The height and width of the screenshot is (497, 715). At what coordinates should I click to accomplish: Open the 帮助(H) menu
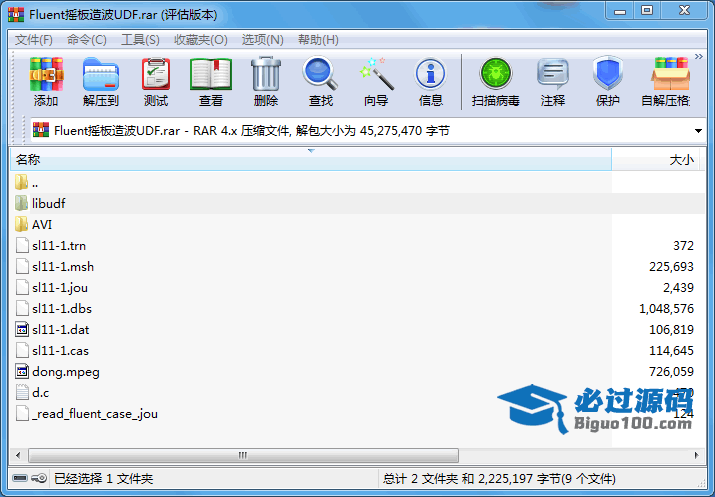point(318,40)
